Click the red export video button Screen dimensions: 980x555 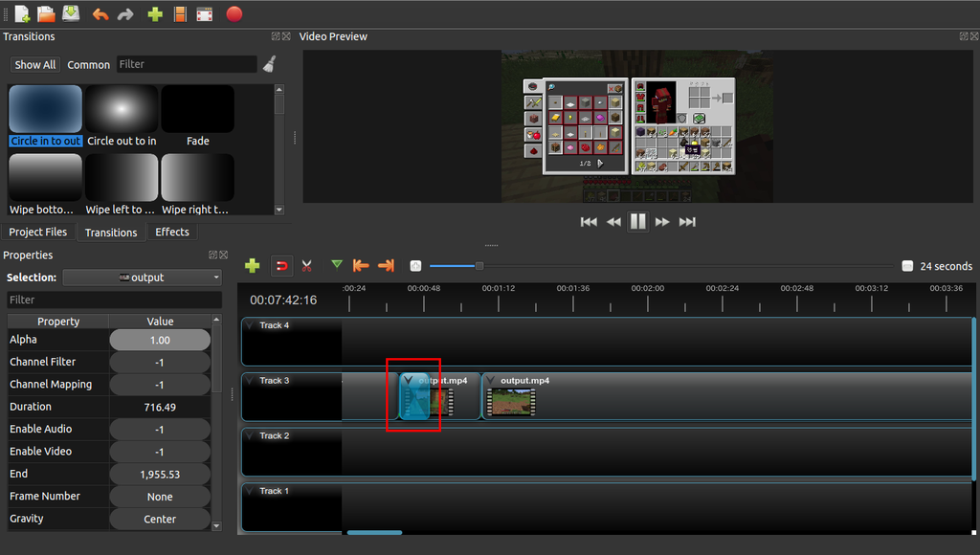point(234,13)
